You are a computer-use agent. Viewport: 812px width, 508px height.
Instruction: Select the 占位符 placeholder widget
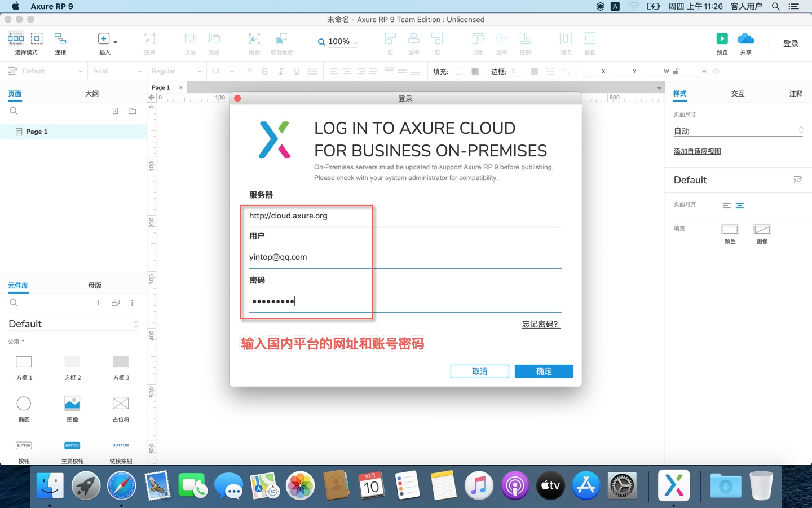tap(121, 409)
